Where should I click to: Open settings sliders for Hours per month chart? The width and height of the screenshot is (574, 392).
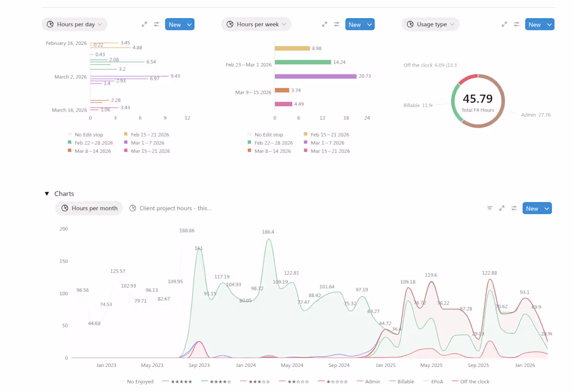(x=514, y=208)
